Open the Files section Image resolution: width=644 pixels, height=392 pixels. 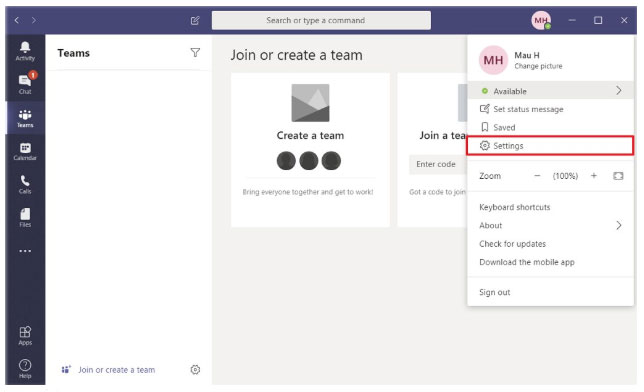(25, 218)
